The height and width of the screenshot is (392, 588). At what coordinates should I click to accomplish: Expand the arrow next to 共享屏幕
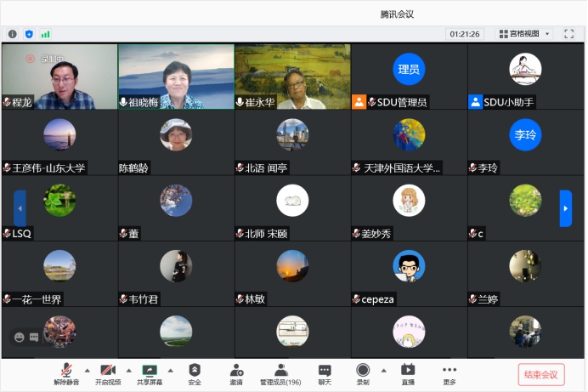click(x=171, y=370)
